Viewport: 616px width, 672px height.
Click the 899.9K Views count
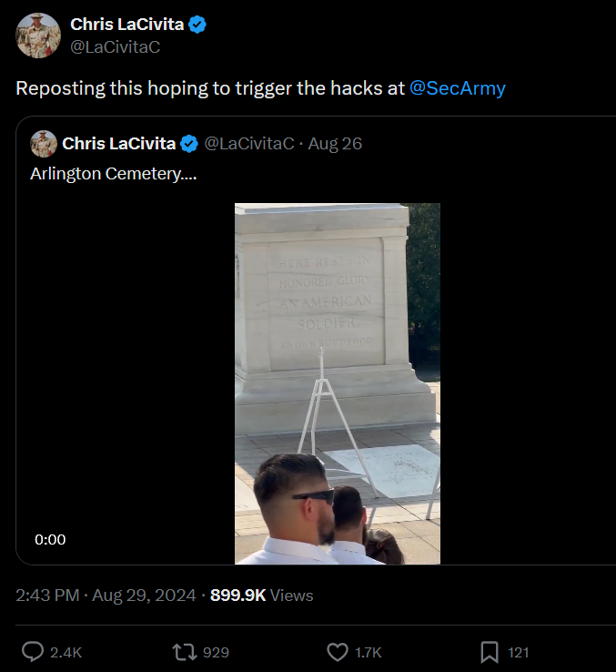262,596
